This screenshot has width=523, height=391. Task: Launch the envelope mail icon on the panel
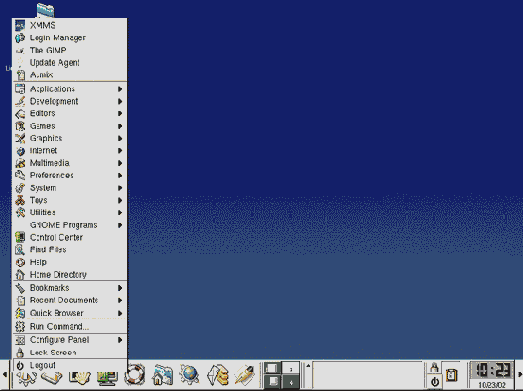(x=217, y=375)
